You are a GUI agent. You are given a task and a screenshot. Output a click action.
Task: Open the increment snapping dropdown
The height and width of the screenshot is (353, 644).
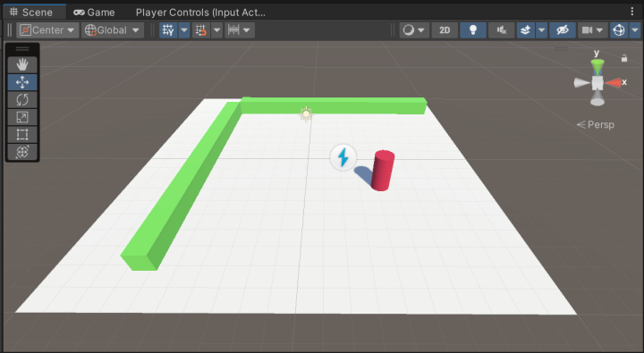pyautogui.click(x=240, y=30)
